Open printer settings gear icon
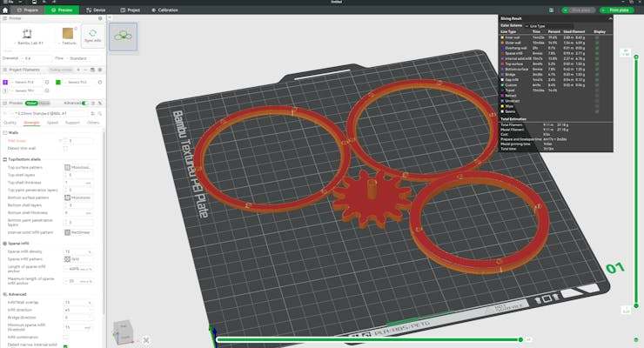Image resolution: width=644 pixels, height=348 pixels. (x=101, y=19)
